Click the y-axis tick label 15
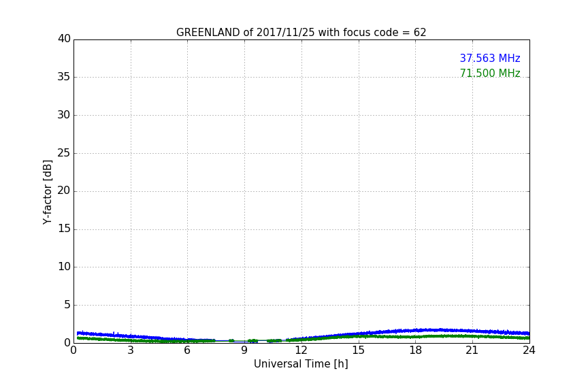Screen dimensions: 588x392 pyautogui.click(x=64, y=229)
